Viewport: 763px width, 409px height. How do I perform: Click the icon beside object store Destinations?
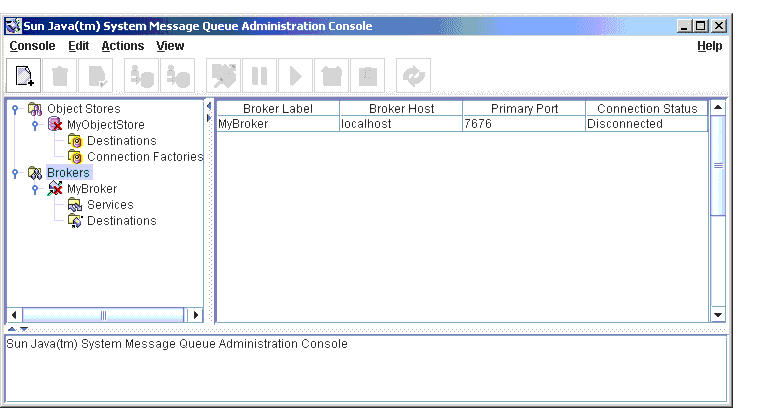coord(75,141)
